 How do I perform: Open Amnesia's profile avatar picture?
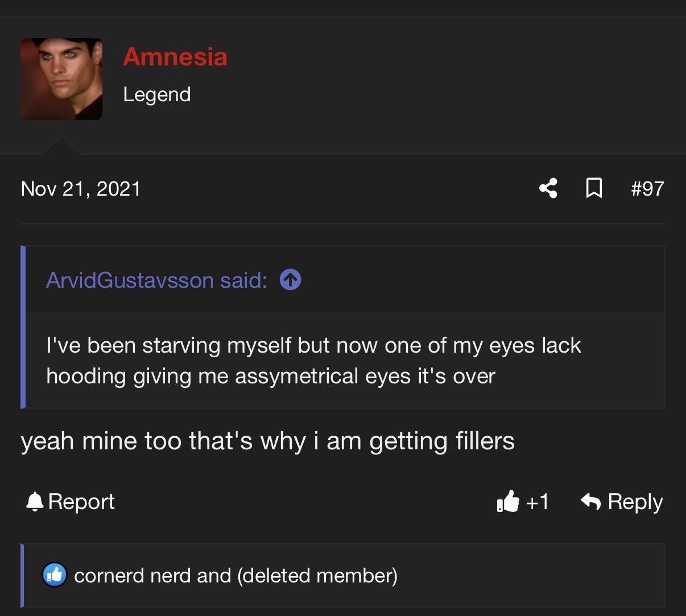point(61,79)
